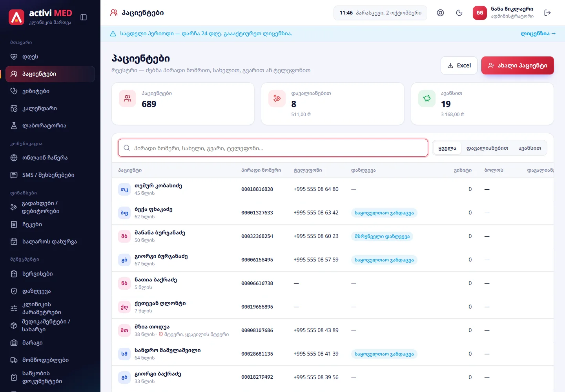Click the მზრუნველი დაზღვევა insurance badge
The image size is (565, 392).
[x=382, y=236]
